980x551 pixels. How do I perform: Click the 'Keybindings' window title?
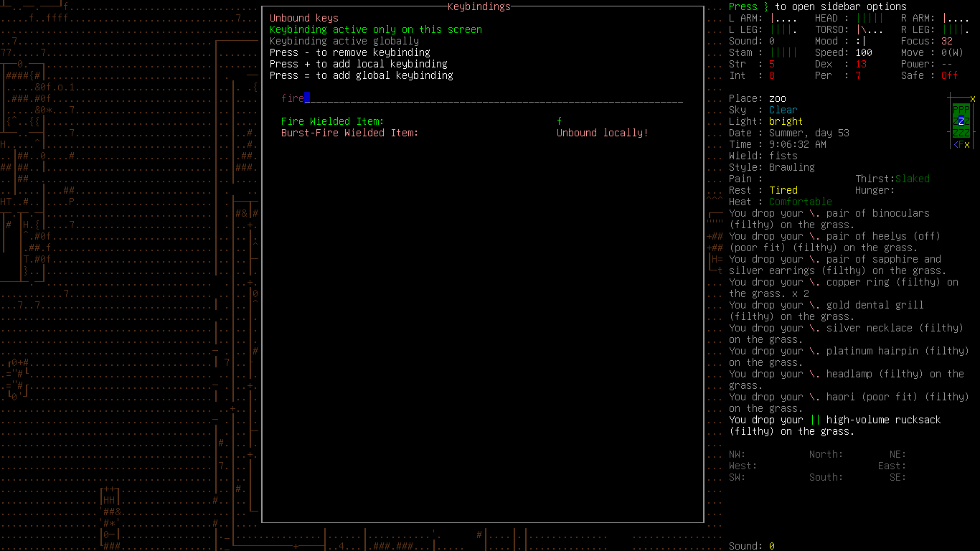click(479, 6)
